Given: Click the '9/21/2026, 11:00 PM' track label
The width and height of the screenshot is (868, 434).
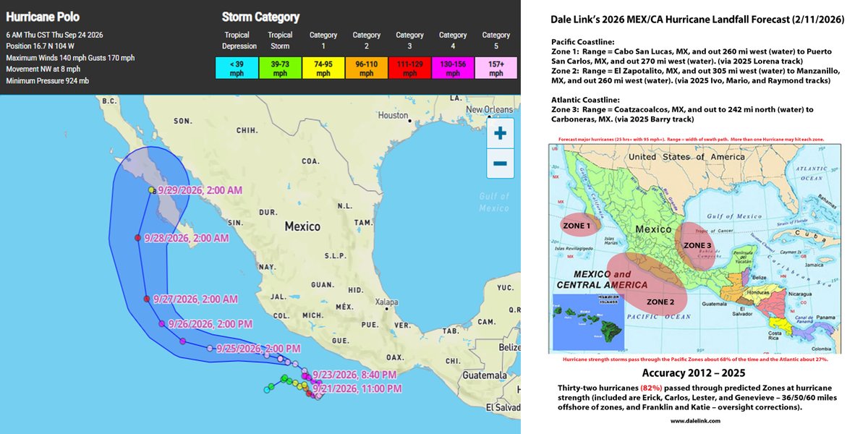Looking at the screenshot, I should [357, 388].
